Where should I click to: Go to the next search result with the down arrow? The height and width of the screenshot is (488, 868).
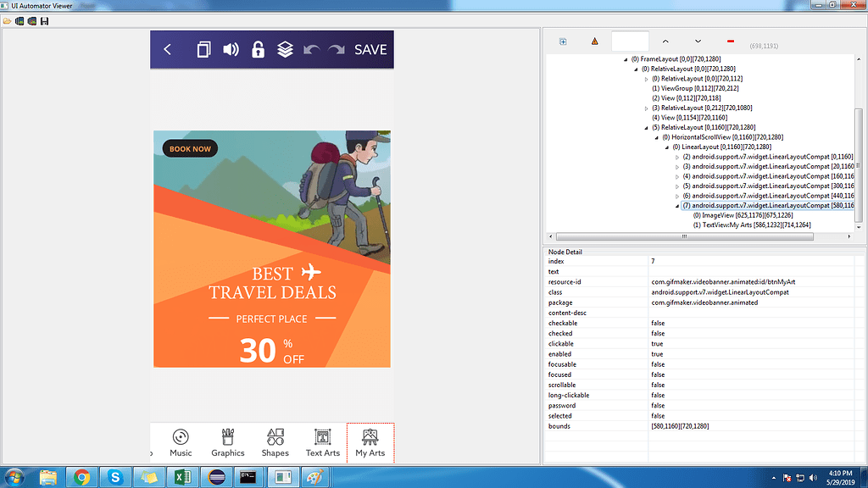(x=698, y=42)
